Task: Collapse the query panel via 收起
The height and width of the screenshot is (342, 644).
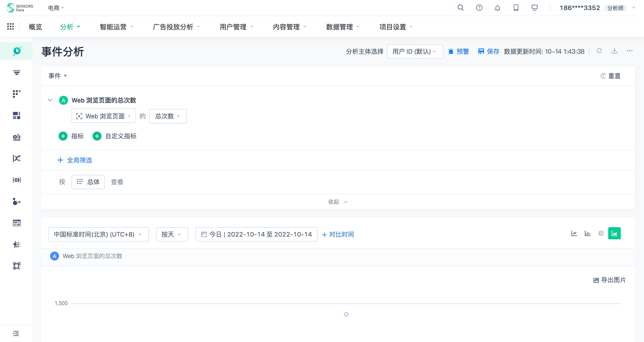Action: pyautogui.click(x=338, y=202)
